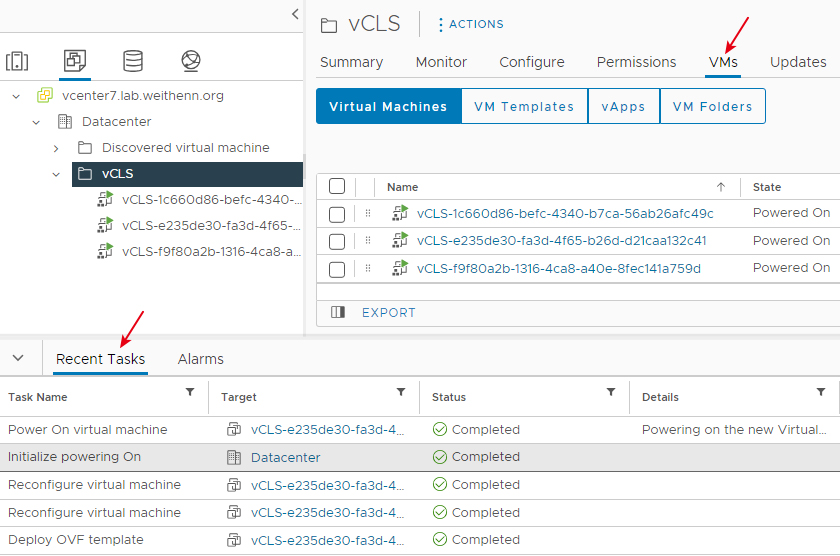The width and height of the screenshot is (840, 556).
Task: Open the Recent Tasks tab
Action: click(101, 359)
